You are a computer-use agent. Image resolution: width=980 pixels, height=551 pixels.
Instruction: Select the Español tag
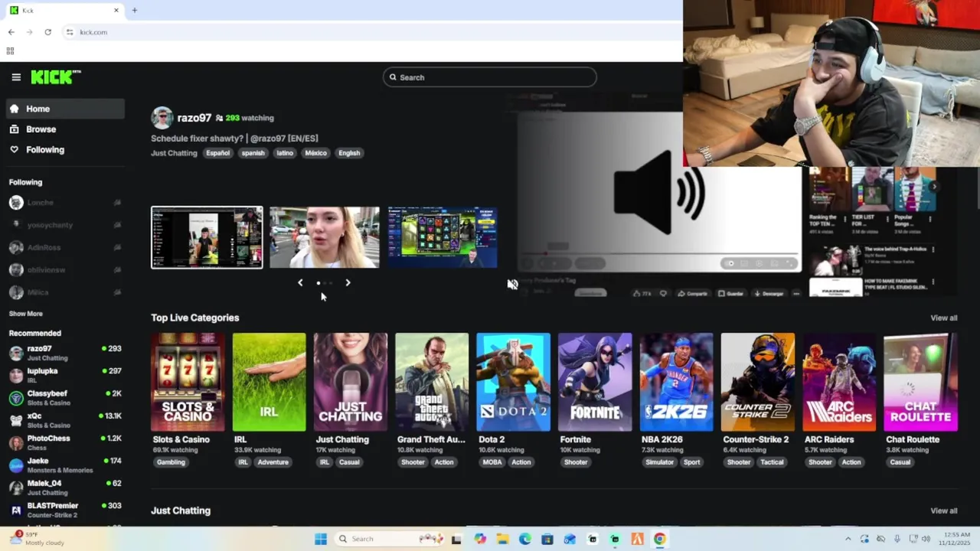tap(217, 153)
